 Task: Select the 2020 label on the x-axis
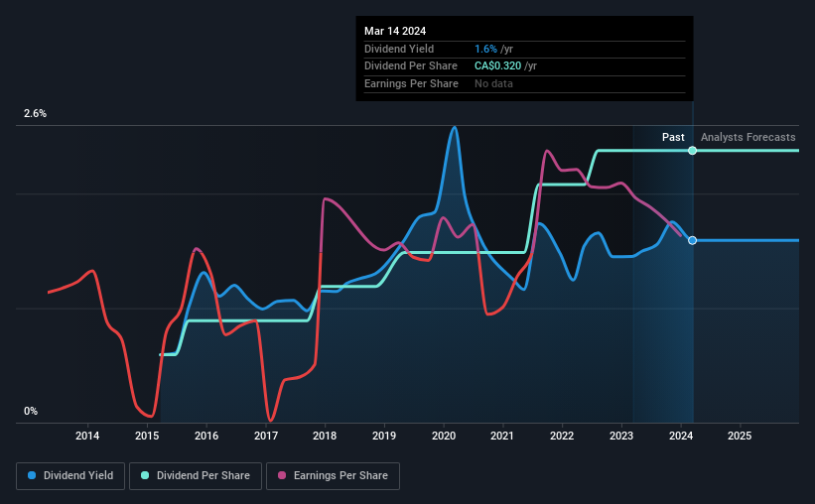(x=444, y=436)
